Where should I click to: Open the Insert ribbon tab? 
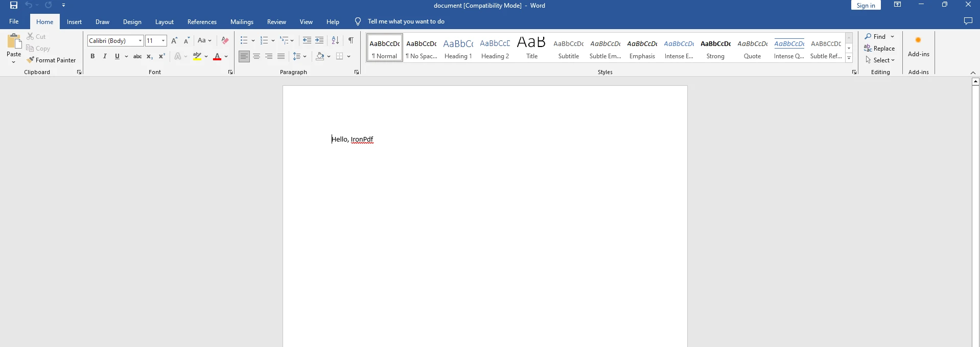74,22
